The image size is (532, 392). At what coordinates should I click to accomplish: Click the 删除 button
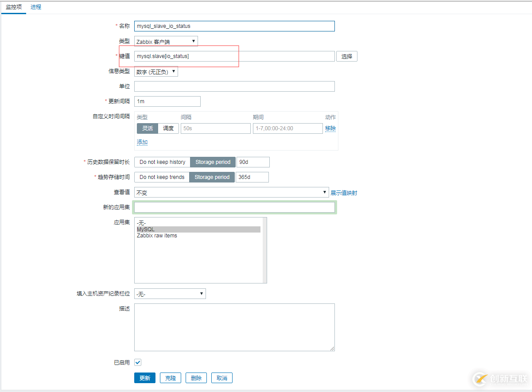[196, 377]
